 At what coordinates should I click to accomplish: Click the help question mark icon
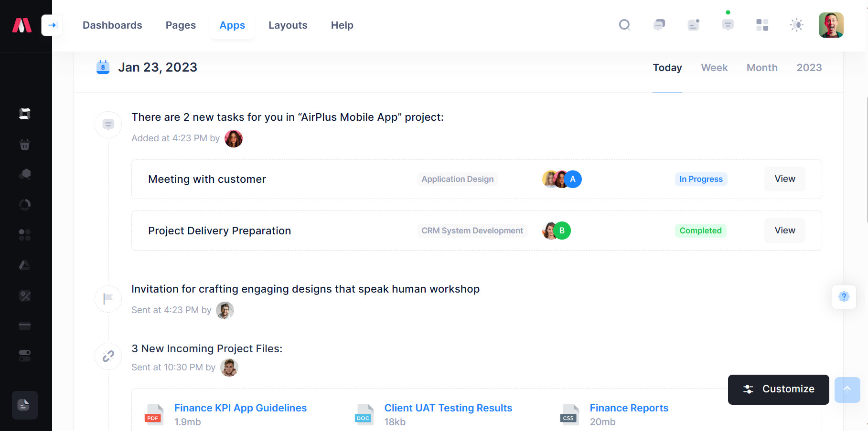[844, 297]
